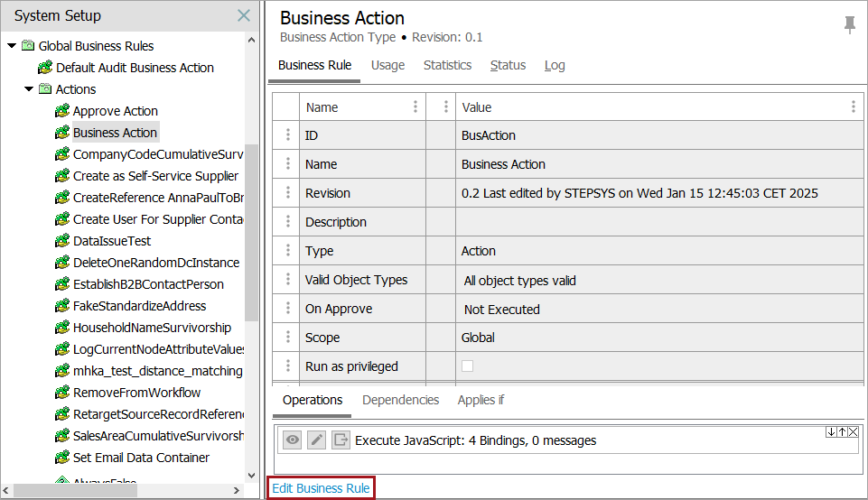Image resolution: width=868 pixels, height=500 pixels.
Task: Click the Edit Business Rule link
Action: [321, 488]
